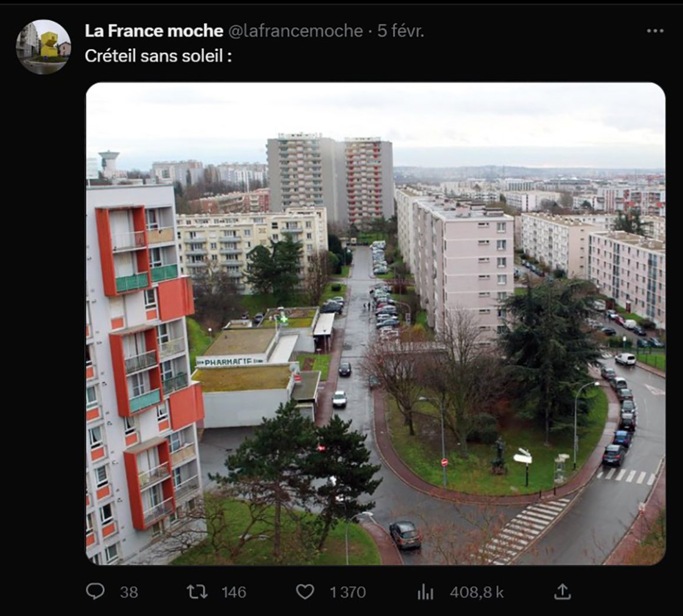The width and height of the screenshot is (683, 616).
Task: Click the 146 reposts count
Action: click(x=234, y=592)
